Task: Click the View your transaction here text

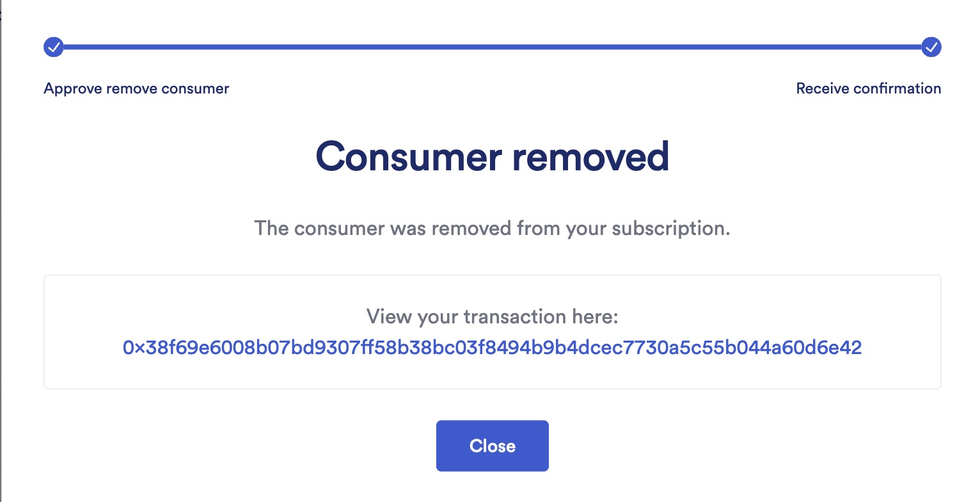Action: 492,316
